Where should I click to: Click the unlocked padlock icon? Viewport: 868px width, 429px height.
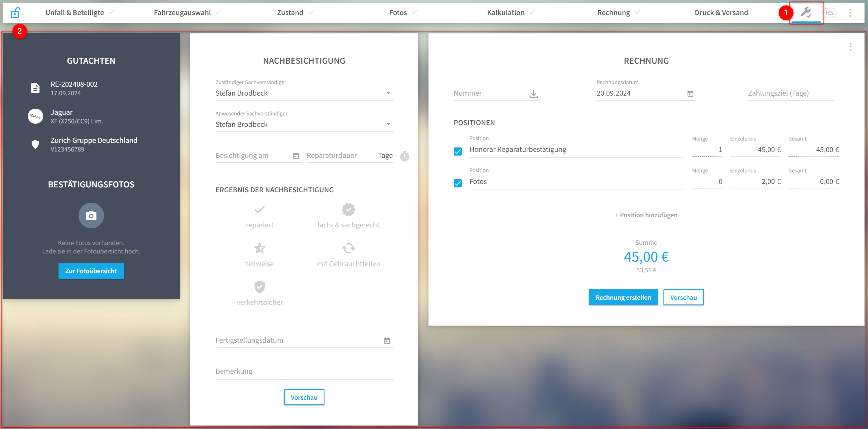click(x=15, y=13)
